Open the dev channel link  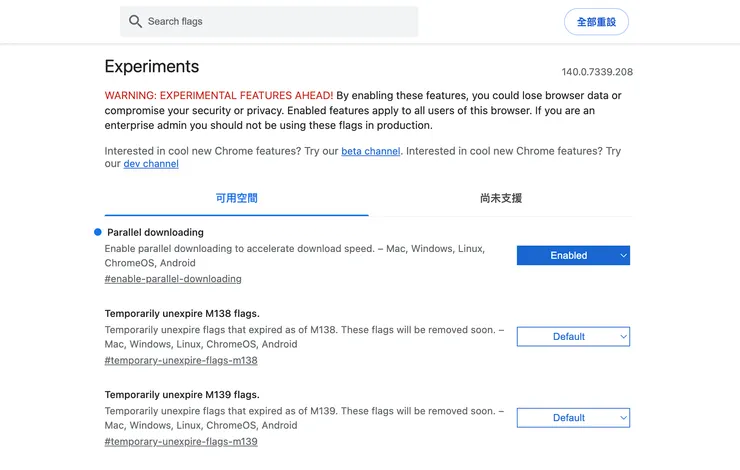pyautogui.click(x=151, y=164)
